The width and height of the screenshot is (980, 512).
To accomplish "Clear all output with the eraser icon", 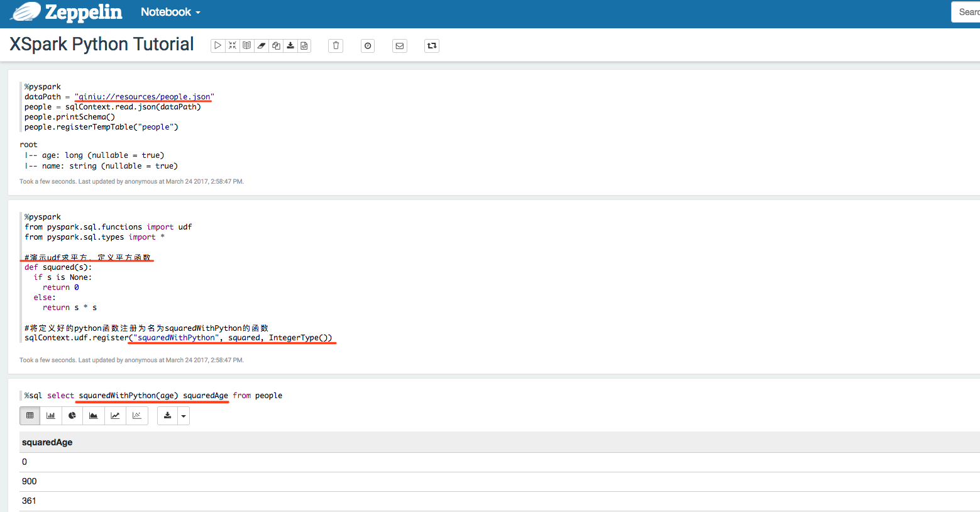I will click(262, 45).
